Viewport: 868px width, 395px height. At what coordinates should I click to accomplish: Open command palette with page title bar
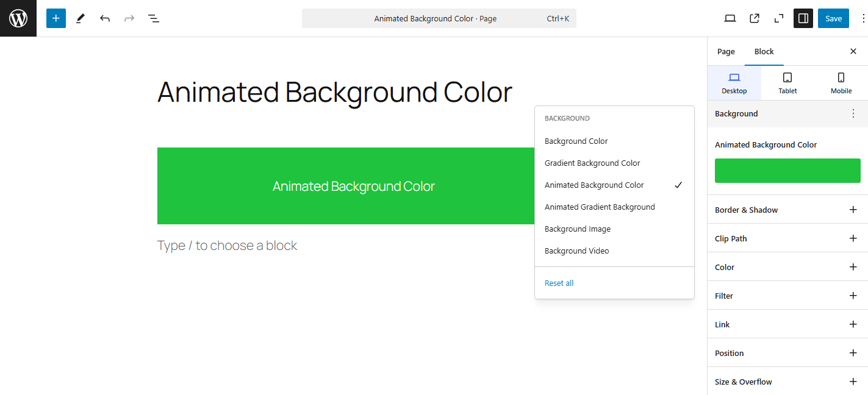[x=439, y=18]
